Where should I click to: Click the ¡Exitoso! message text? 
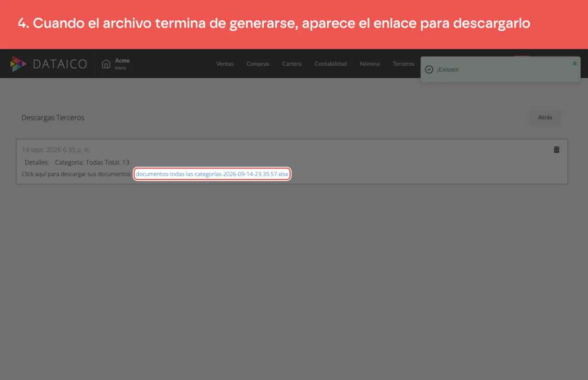point(448,69)
